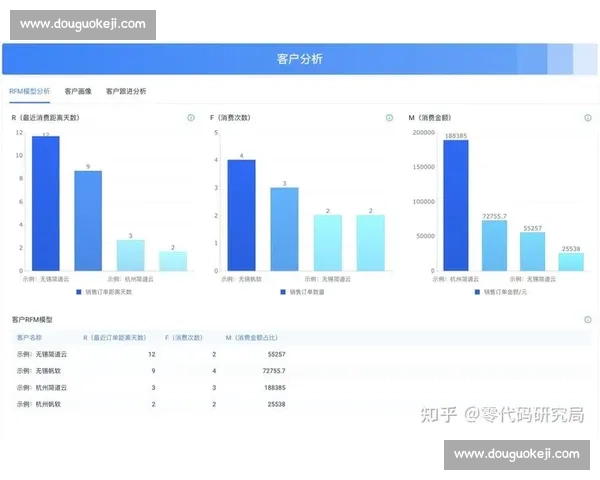Click M chart axis label 示例: 无锡简道云
This screenshot has width=600, height=480.
point(532,279)
